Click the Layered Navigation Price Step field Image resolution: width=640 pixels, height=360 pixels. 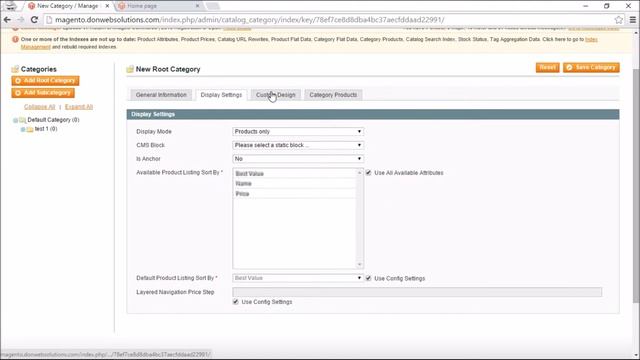(x=417, y=292)
